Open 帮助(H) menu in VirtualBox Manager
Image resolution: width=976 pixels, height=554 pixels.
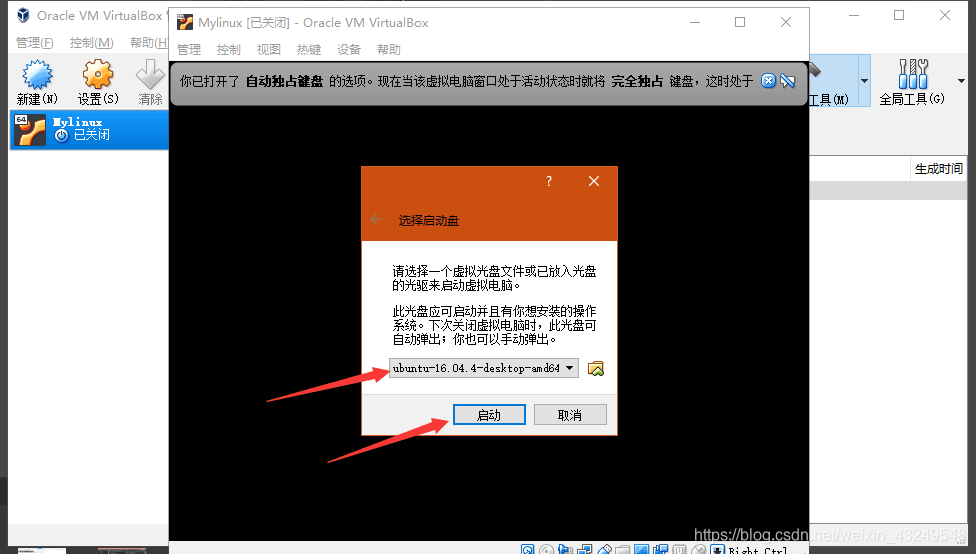[x=149, y=42]
